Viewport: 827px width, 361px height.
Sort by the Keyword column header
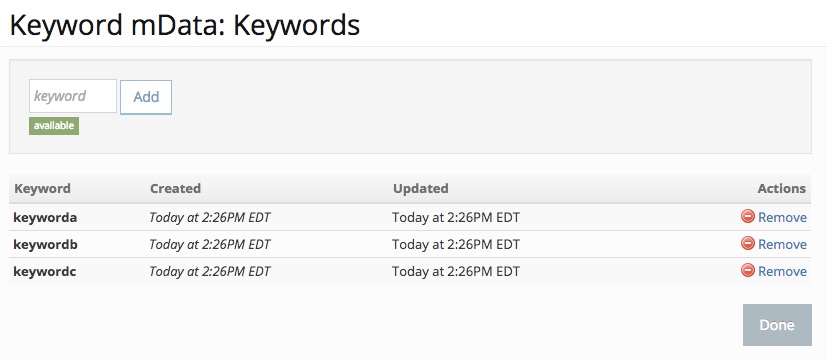tap(42, 188)
